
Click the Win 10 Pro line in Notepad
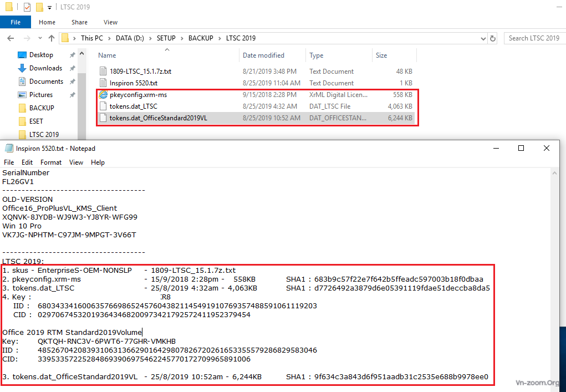coord(22,226)
